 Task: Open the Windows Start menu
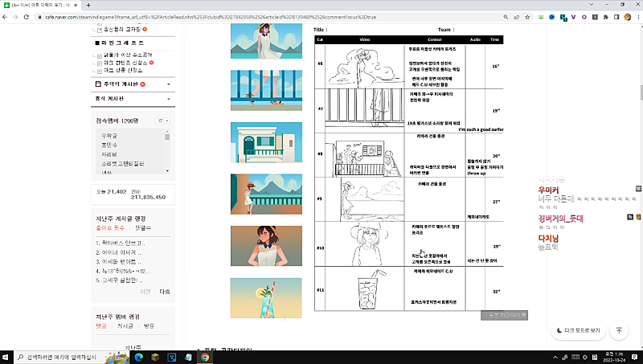6,357
